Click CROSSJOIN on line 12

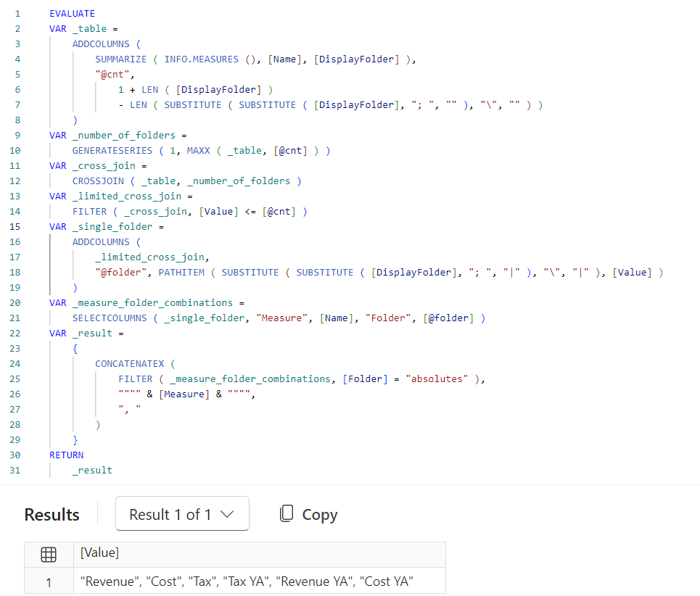(98, 181)
